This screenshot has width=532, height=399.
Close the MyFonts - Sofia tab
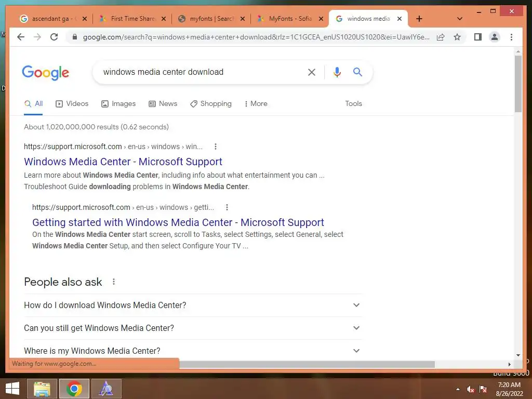321,19
